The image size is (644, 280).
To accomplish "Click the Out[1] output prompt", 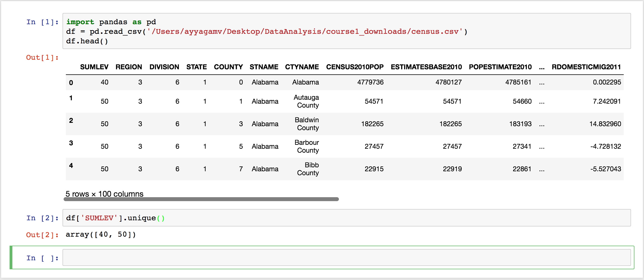I will [x=42, y=57].
